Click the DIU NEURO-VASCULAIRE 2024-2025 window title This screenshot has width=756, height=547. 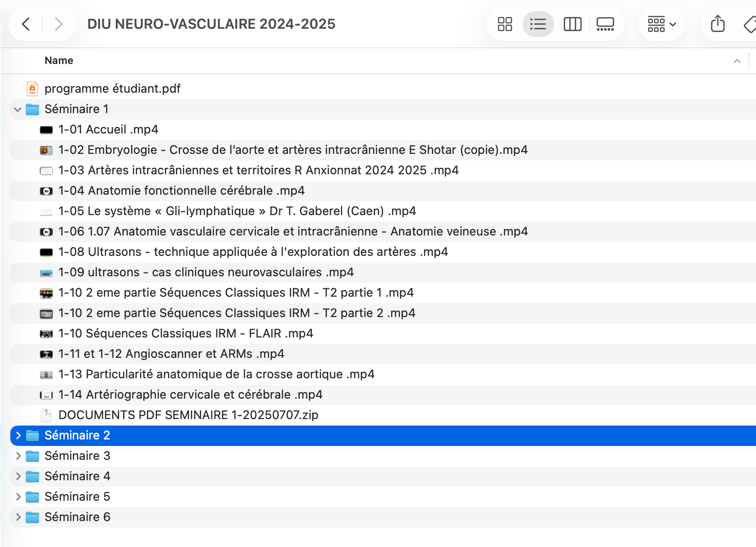211,24
